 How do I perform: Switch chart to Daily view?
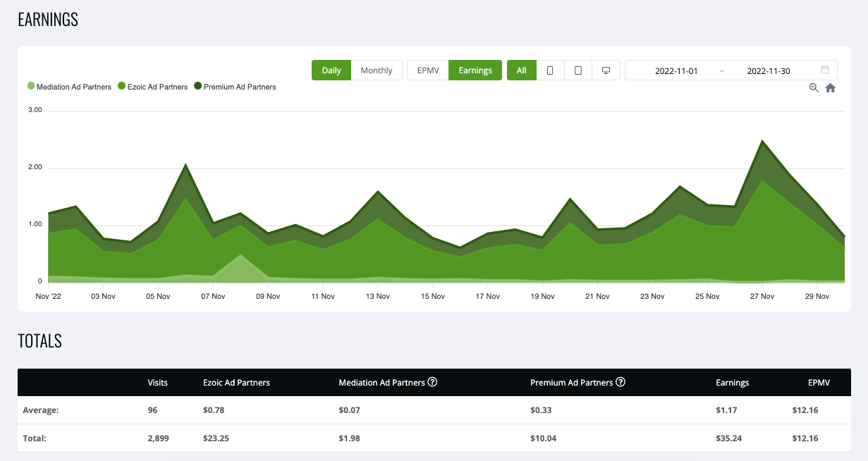point(331,70)
